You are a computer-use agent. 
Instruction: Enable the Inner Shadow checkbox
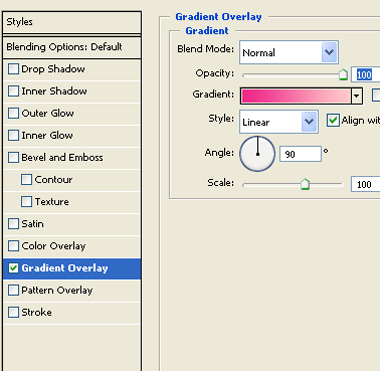coord(13,91)
